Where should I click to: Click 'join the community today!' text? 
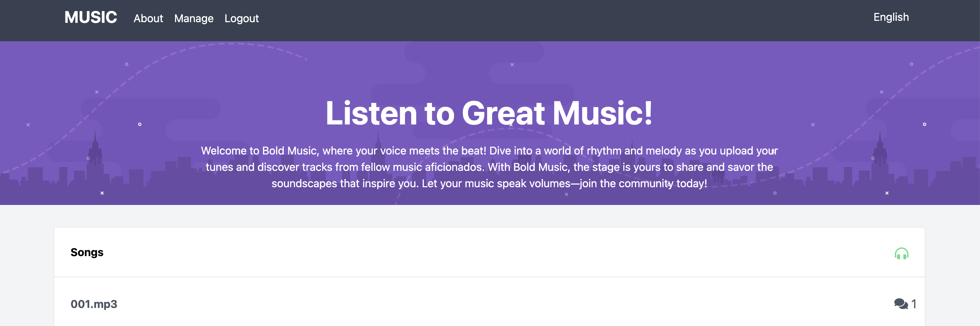(643, 183)
